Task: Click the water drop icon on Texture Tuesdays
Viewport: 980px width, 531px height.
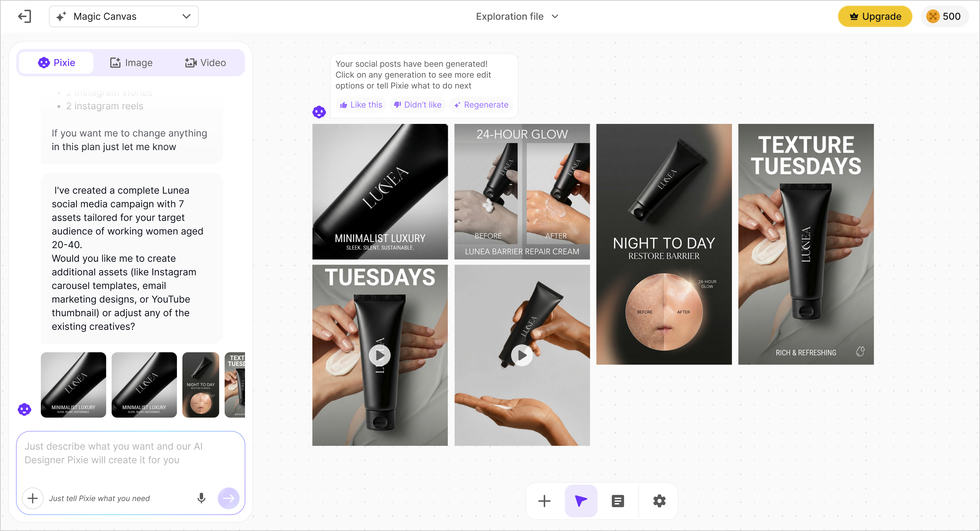Action: [x=860, y=351]
